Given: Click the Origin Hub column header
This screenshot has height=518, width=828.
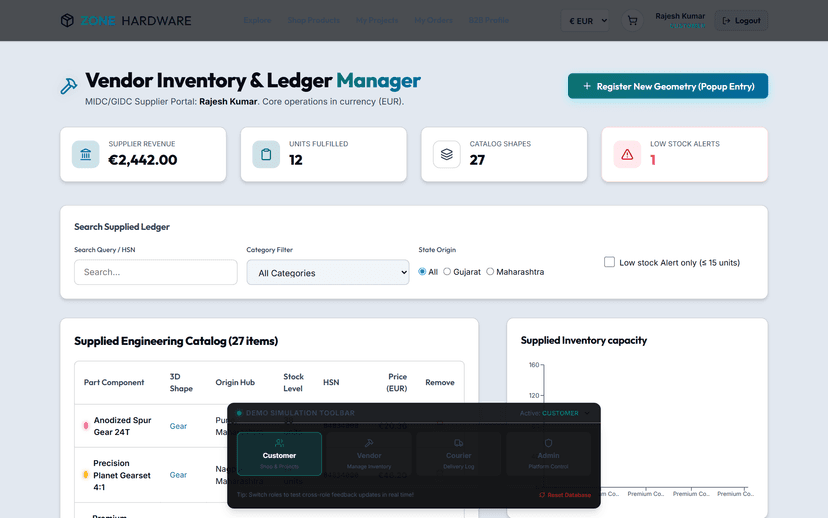Looking at the screenshot, I should tap(235, 382).
